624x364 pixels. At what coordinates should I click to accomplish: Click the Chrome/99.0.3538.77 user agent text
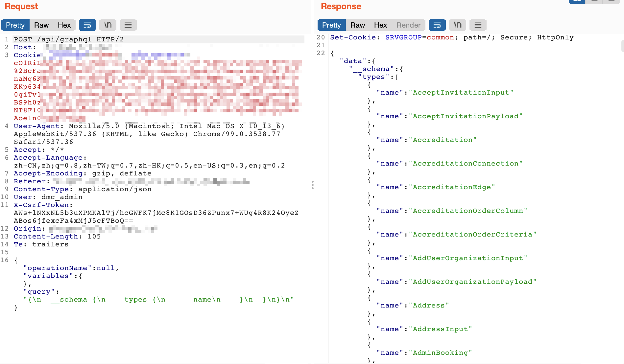click(237, 134)
